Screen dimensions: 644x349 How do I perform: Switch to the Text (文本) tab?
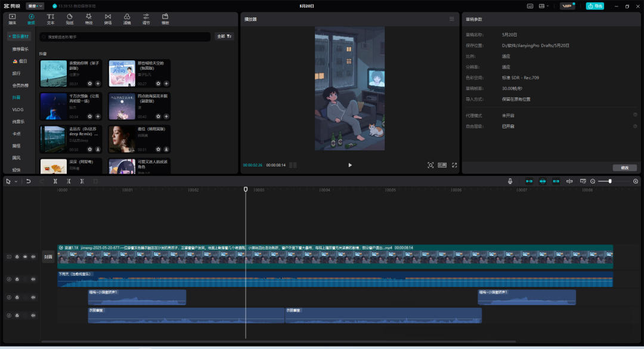click(x=51, y=19)
